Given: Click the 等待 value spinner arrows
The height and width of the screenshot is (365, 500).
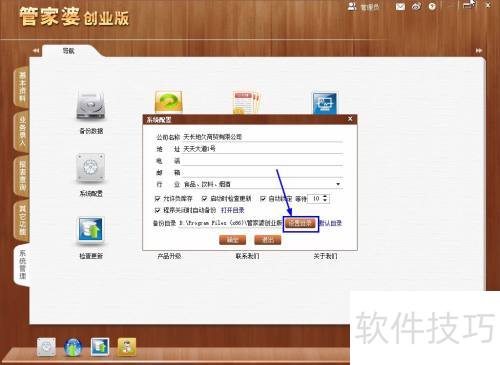Looking at the screenshot, I should click(x=326, y=199).
